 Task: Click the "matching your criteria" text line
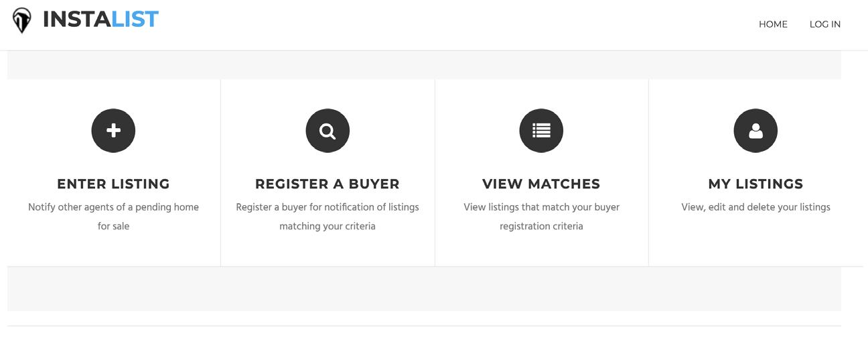pyautogui.click(x=328, y=226)
